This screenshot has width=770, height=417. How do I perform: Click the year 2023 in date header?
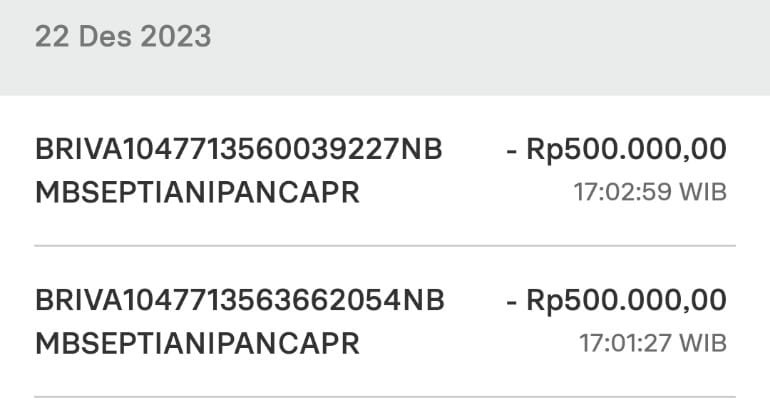point(175,38)
